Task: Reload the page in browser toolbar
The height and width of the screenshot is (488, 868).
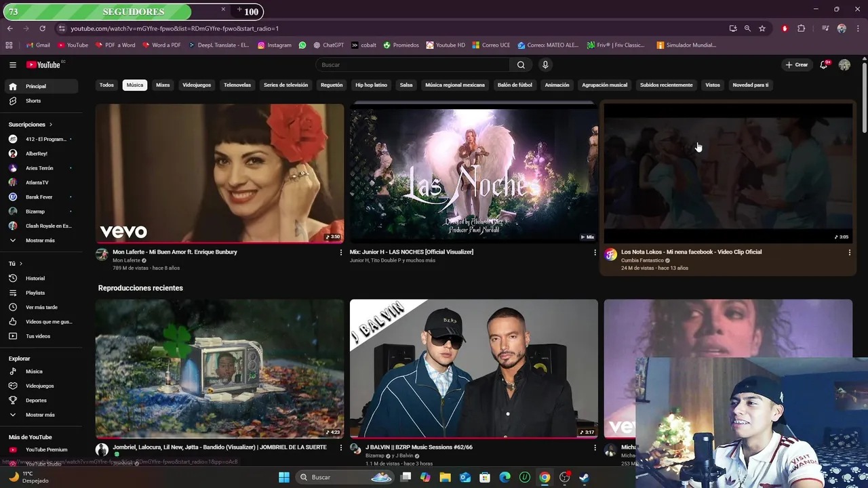Action: click(x=42, y=28)
